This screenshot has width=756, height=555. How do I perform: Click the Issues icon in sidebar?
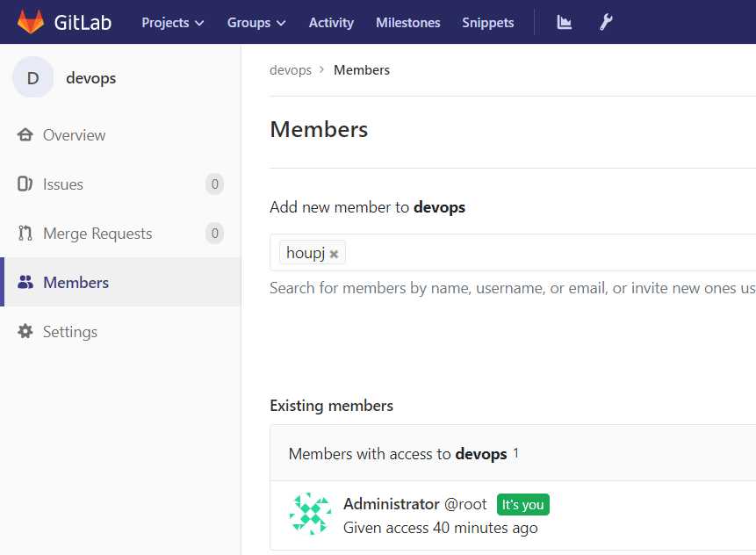(25, 184)
